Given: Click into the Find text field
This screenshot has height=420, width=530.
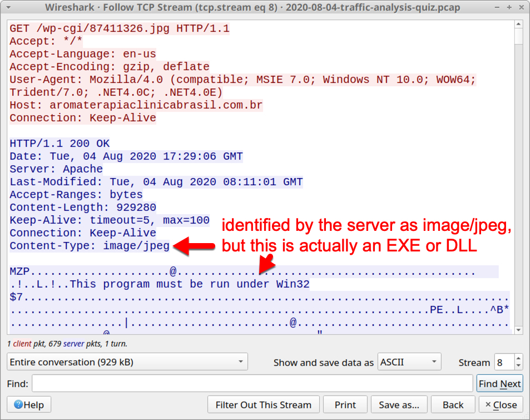Looking at the screenshot, I should tap(252, 383).
